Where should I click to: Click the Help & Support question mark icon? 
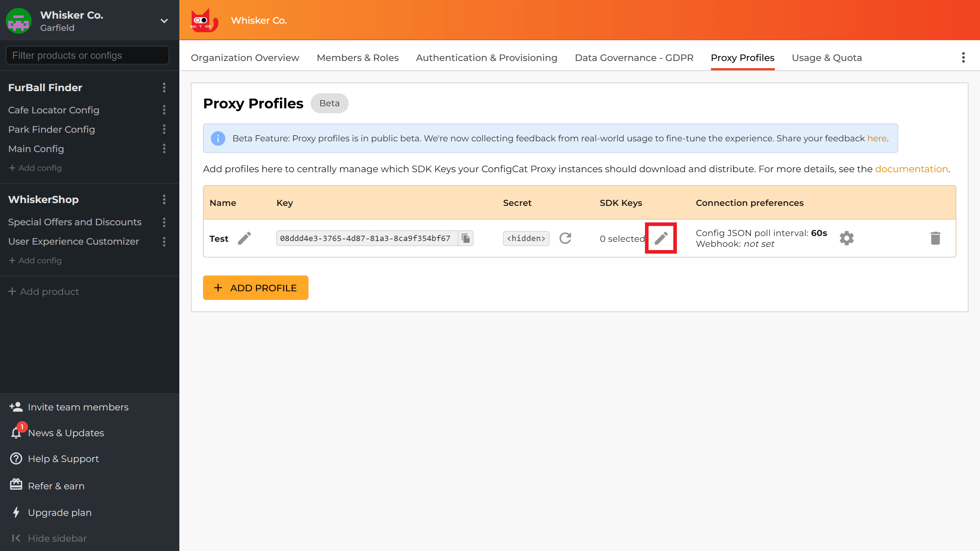15,458
